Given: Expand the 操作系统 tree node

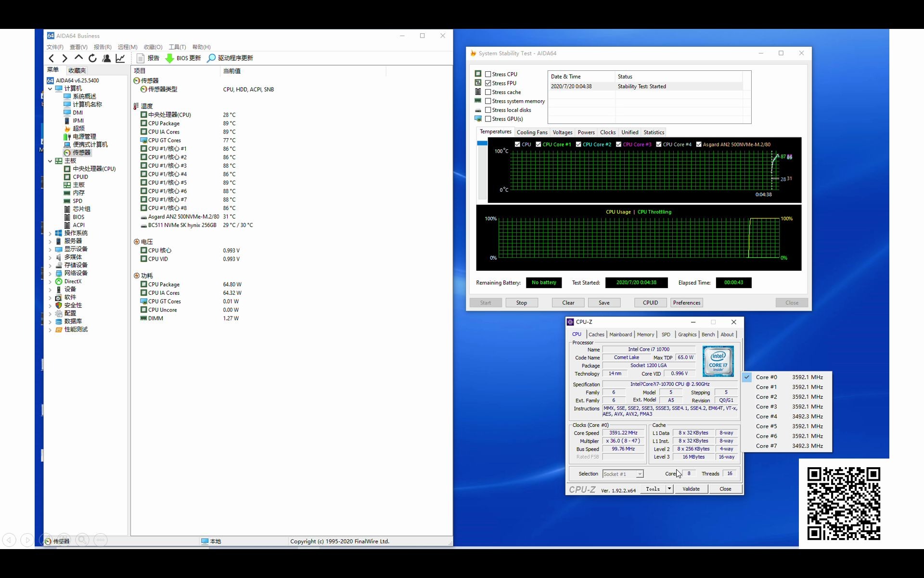Looking at the screenshot, I should pyautogui.click(x=50, y=233).
